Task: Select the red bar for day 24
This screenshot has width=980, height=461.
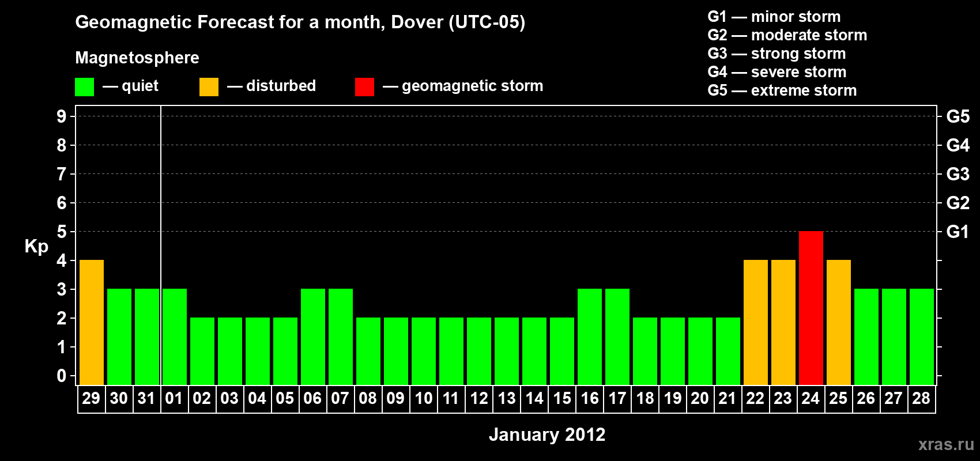Action: point(811,308)
